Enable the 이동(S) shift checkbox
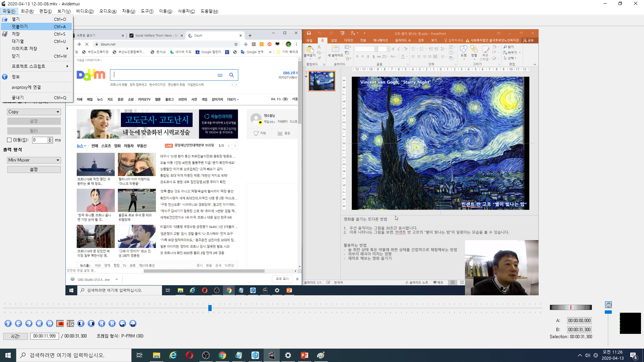The height and width of the screenshot is (362, 644). [9, 140]
